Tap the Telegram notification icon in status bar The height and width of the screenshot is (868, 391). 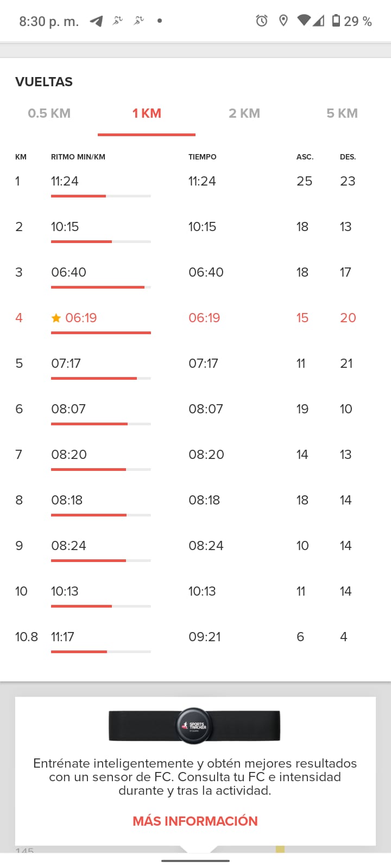[96, 21]
